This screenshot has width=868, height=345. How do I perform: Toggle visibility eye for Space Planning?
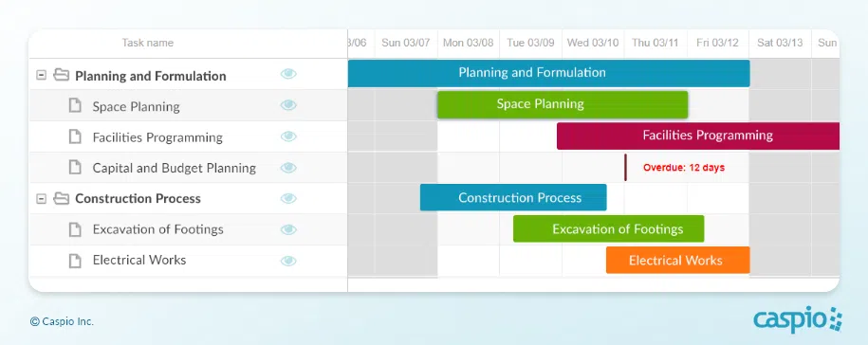(288, 105)
